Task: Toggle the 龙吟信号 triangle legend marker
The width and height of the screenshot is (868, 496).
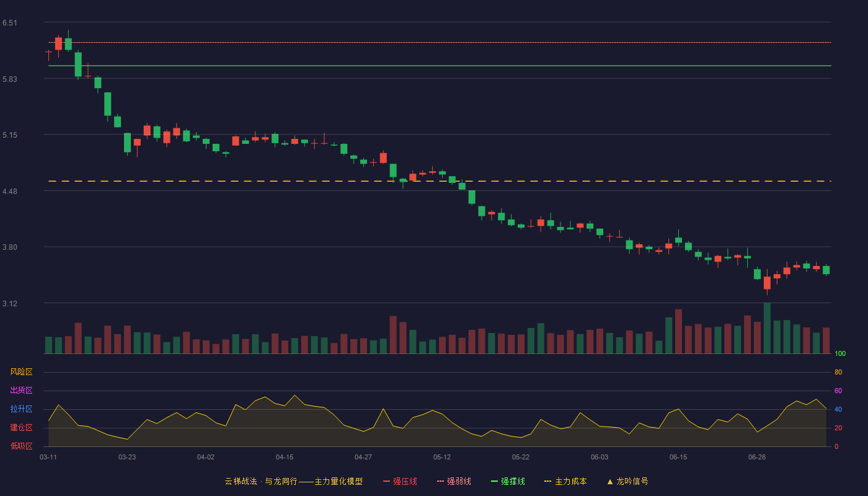Action: 627,481
